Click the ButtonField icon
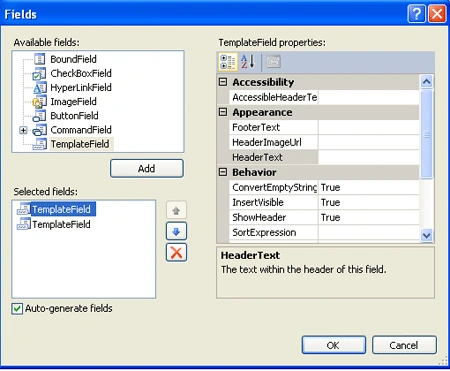Image resolution: width=450 pixels, height=371 pixels. (x=39, y=116)
